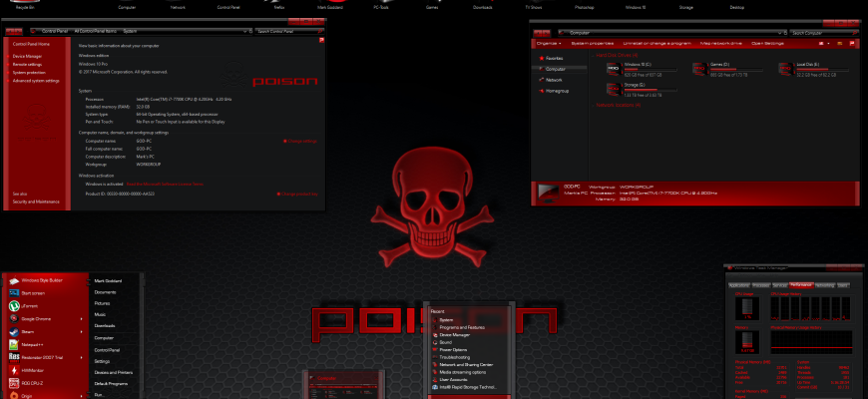Click the ROG CPU-Z start menu icon

click(14, 383)
